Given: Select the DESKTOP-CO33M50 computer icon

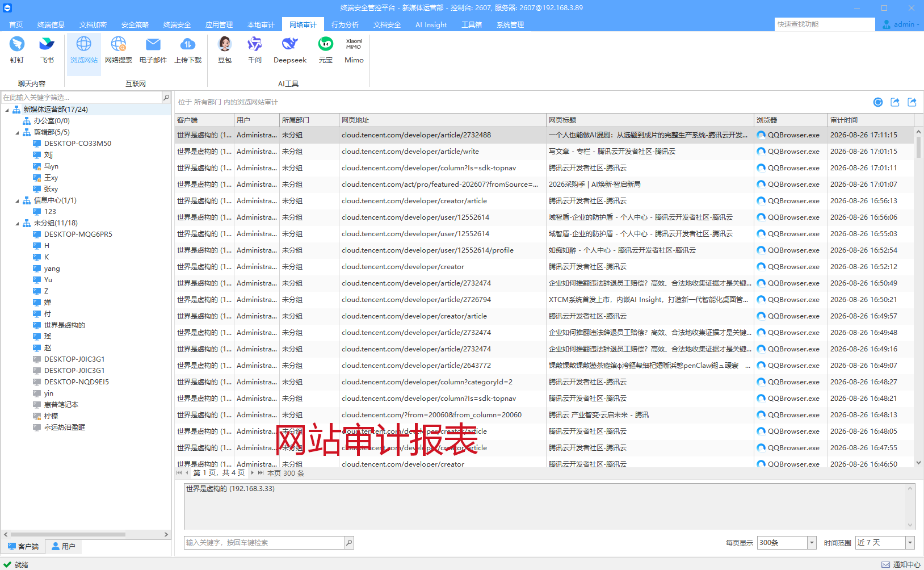Looking at the screenshot, I should coord(37,144).
